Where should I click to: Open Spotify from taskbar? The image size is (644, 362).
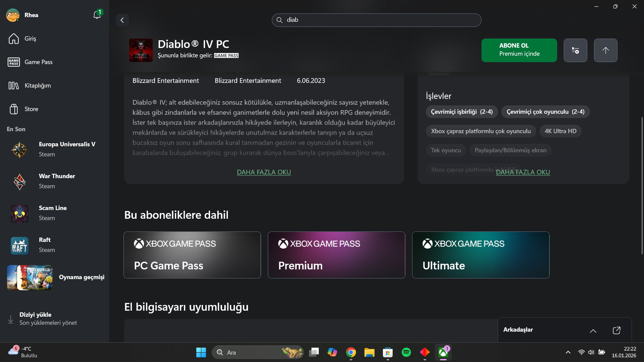[406, 352]
